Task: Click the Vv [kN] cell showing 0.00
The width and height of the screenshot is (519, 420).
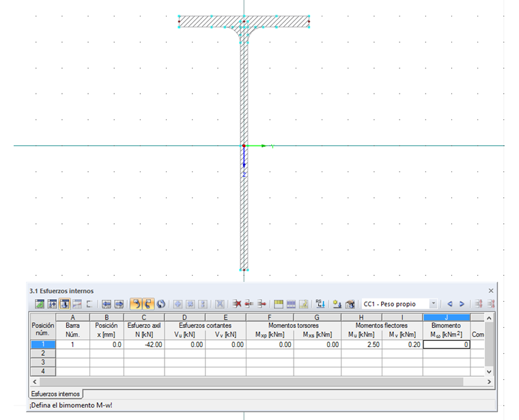Action: 225,345
